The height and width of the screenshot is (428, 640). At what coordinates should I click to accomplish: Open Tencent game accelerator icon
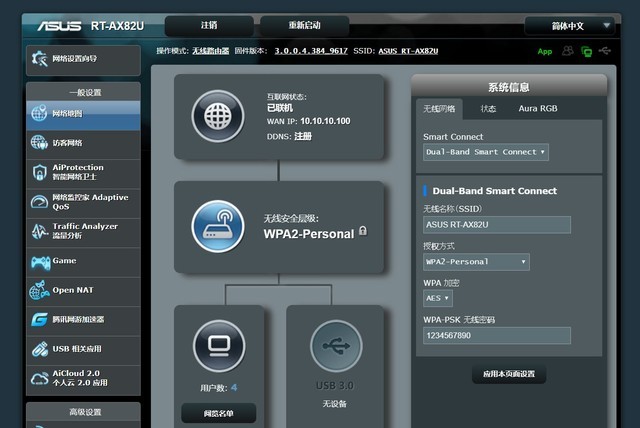point(39,319)
